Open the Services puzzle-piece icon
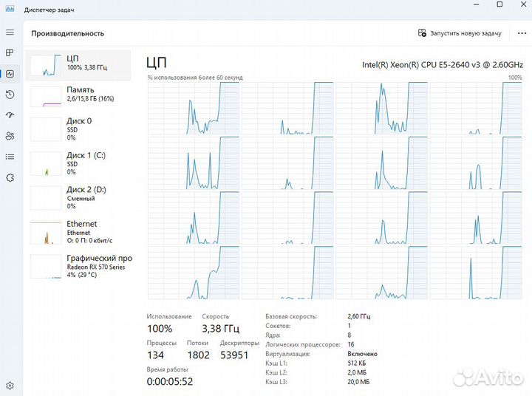 click(x=10, y=177)
